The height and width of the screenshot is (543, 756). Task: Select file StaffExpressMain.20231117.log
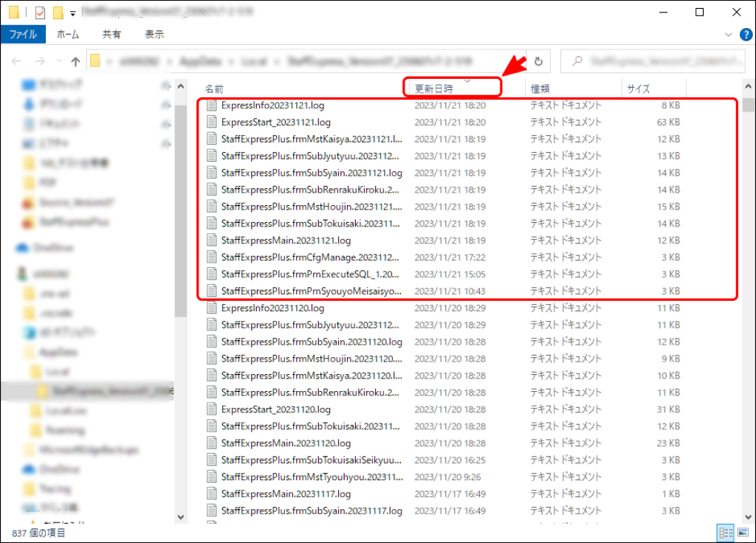[x=286, y=494]
